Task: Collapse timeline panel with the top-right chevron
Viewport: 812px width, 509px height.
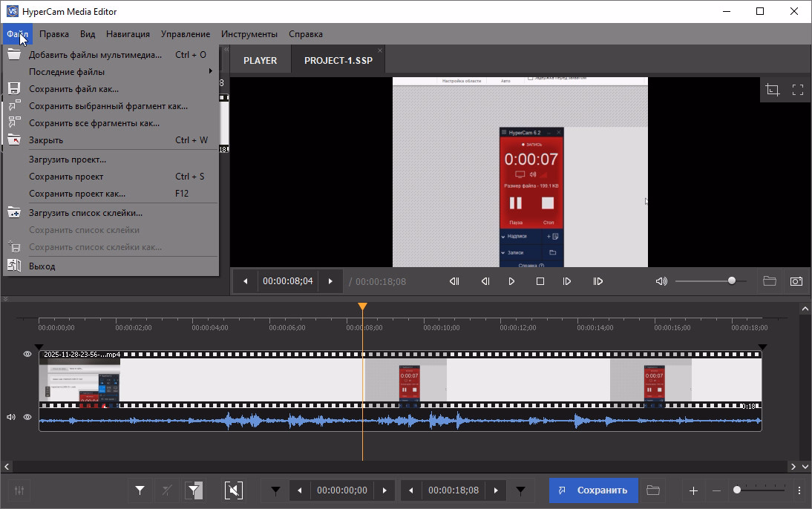Action: tap(805, 308)
